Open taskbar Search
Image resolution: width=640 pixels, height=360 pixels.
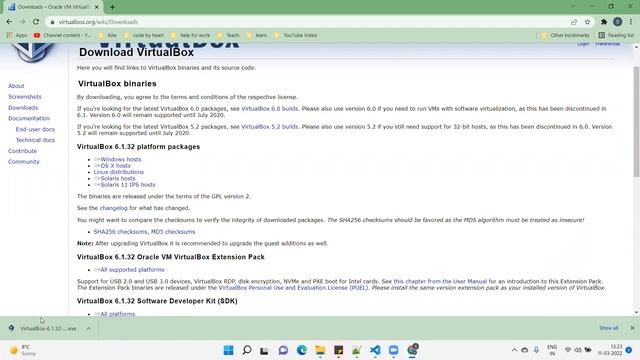click(247, 350)
